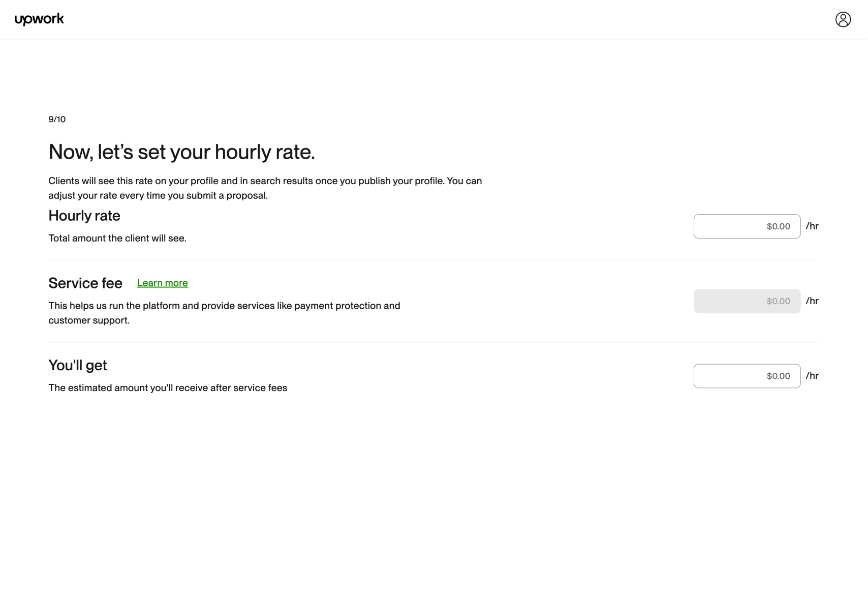Click "Total amount the client will see." text
Image resolution: width=868 pixels, height=592 pixels.
117,238
